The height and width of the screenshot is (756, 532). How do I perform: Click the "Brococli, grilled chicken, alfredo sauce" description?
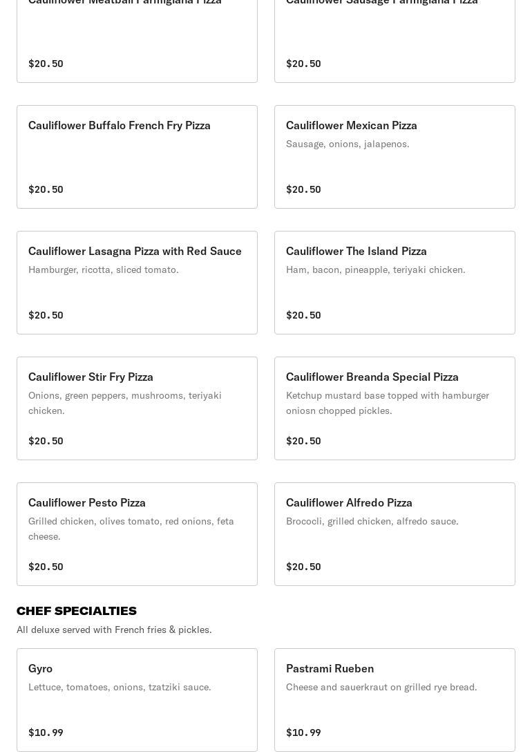coord(372,521)
